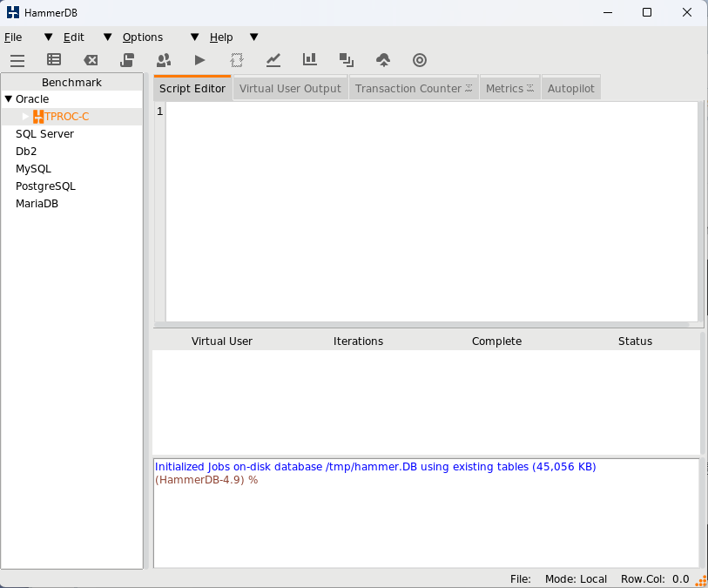Minimize the HammerDB window
The height and width of the screenshot is (588, 708).
pyautogui.click(x=608, y=13)
